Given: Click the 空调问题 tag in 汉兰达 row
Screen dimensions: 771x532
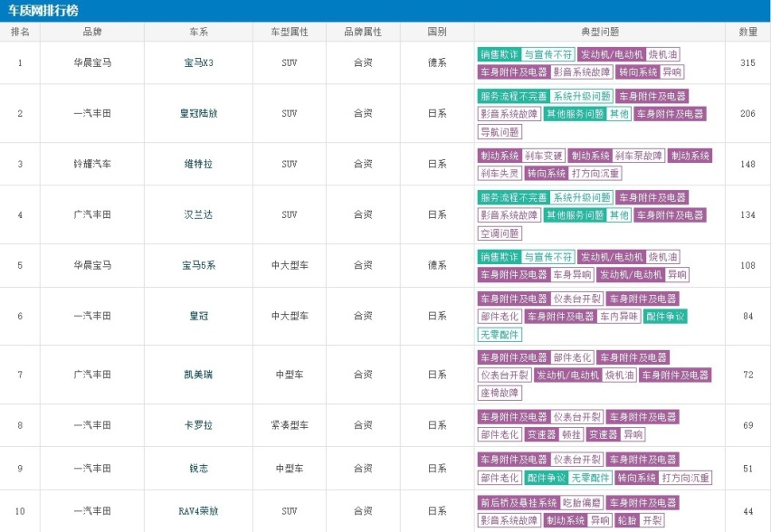Looking at the screenshot, I should pyautogui.click(x=500, y=233).
